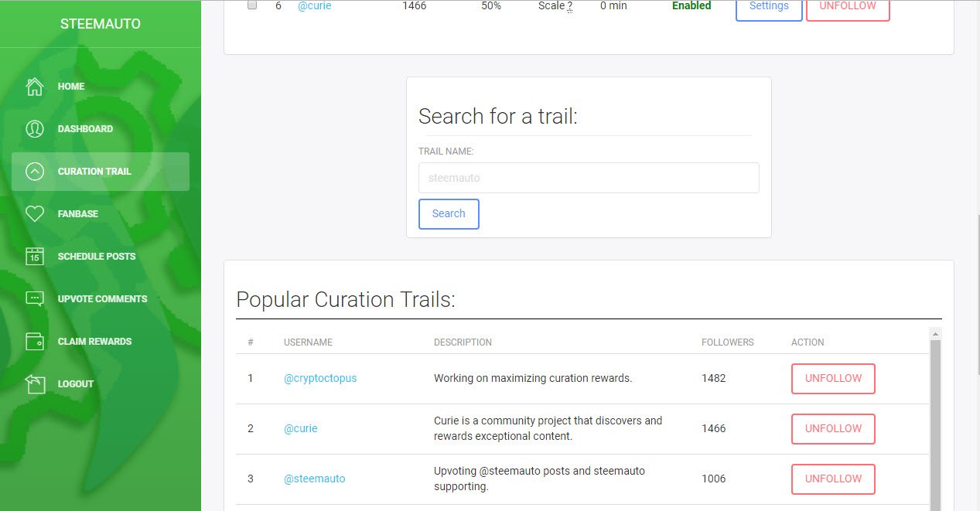The width and height of the screenshot is (980, 511).
Task: Click the 50% weight value
Action: (490, 5)
